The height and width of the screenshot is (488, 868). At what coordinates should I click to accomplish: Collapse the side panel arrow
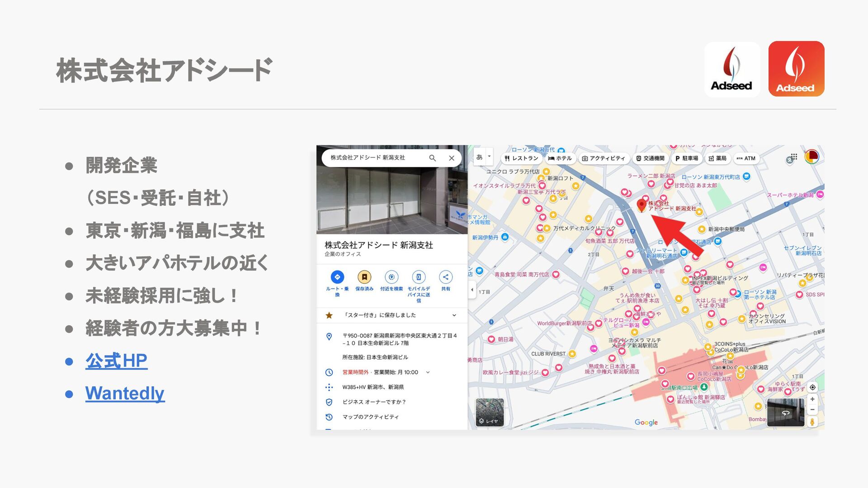click(472, 289)
